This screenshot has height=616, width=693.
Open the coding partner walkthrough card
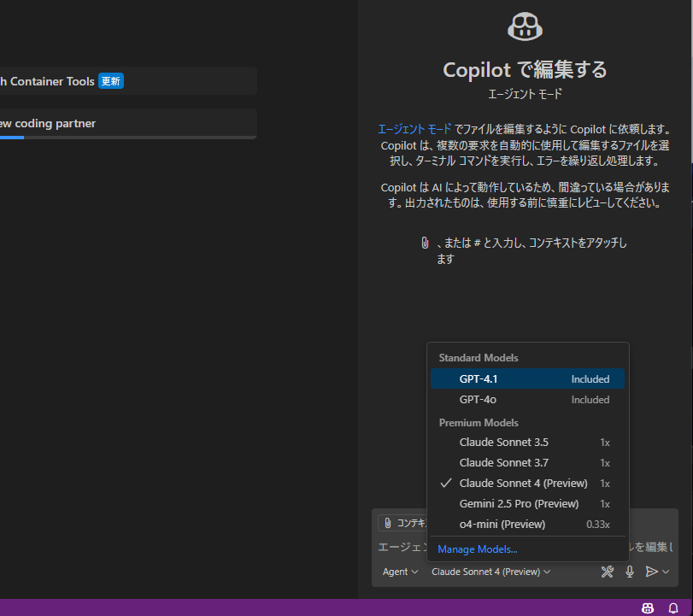point(128,123)
